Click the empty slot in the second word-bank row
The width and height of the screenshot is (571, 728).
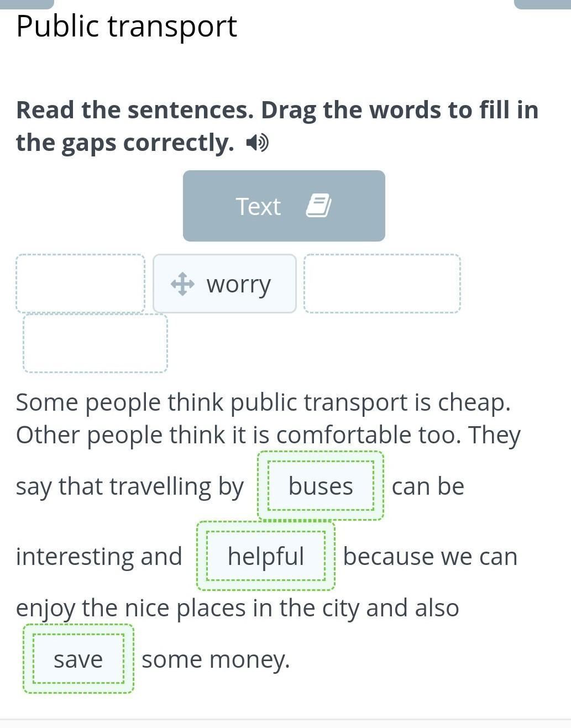[x=95, y=343]
